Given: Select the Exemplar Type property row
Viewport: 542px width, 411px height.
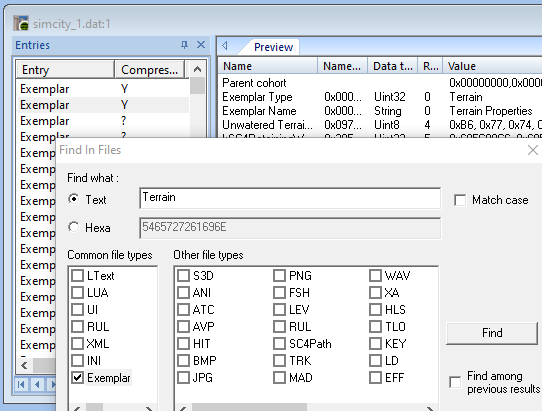Looking at the screenshot, I should (380, 97).
